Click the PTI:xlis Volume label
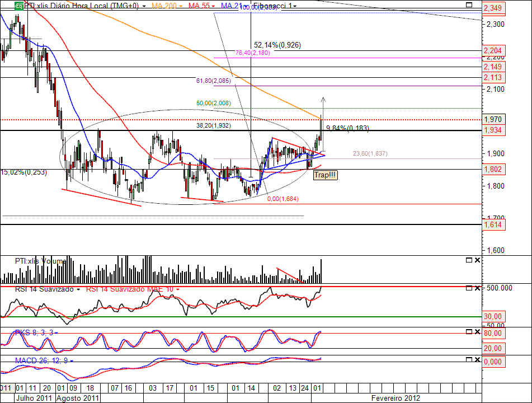Viewport: 532px width, 403px height. point(41,261)
